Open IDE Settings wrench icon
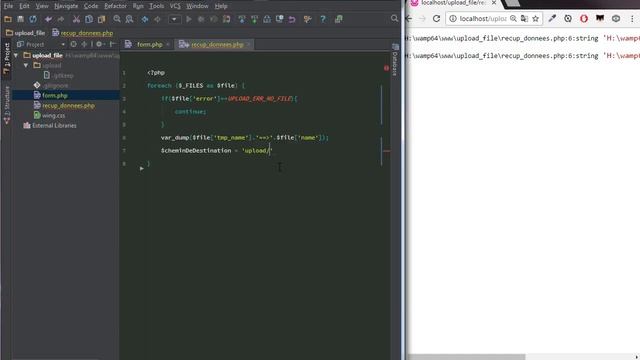The height and width of the screenshot is (360, 640). (307, 19)
